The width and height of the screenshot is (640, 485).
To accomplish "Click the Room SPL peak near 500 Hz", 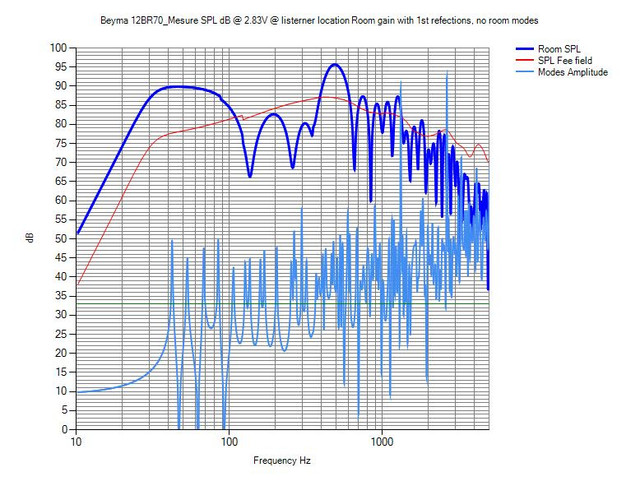I will pyautogui.click(x=335, y=65).
